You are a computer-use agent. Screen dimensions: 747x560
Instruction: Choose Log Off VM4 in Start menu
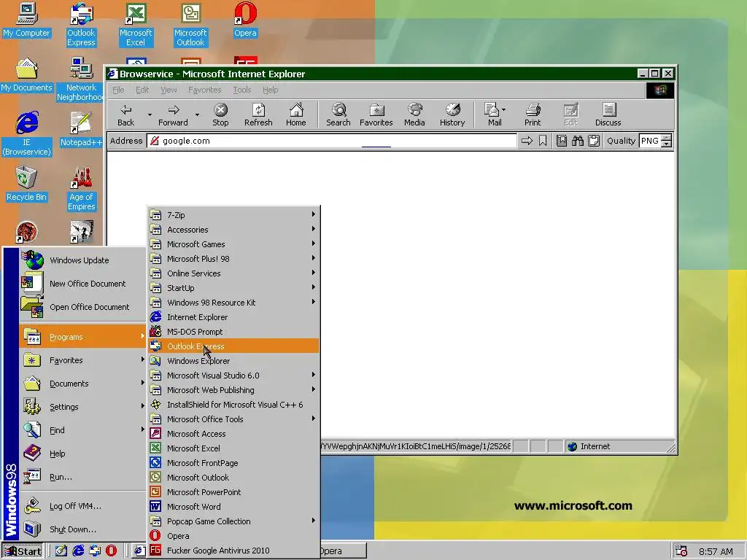pos(82,506)
